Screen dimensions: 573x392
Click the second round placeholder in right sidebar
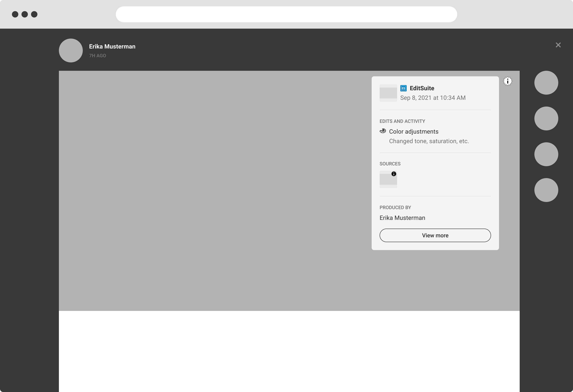pos(546,118)
